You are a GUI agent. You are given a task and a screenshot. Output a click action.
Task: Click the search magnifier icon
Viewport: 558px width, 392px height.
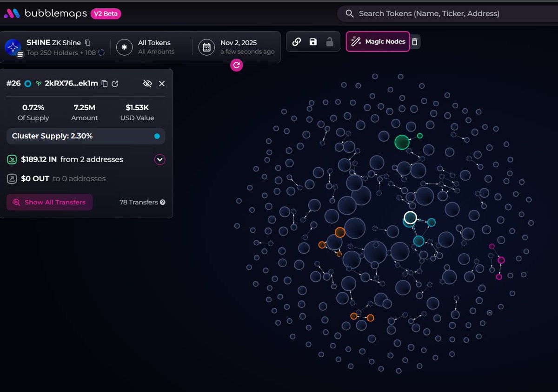(350, 13)
